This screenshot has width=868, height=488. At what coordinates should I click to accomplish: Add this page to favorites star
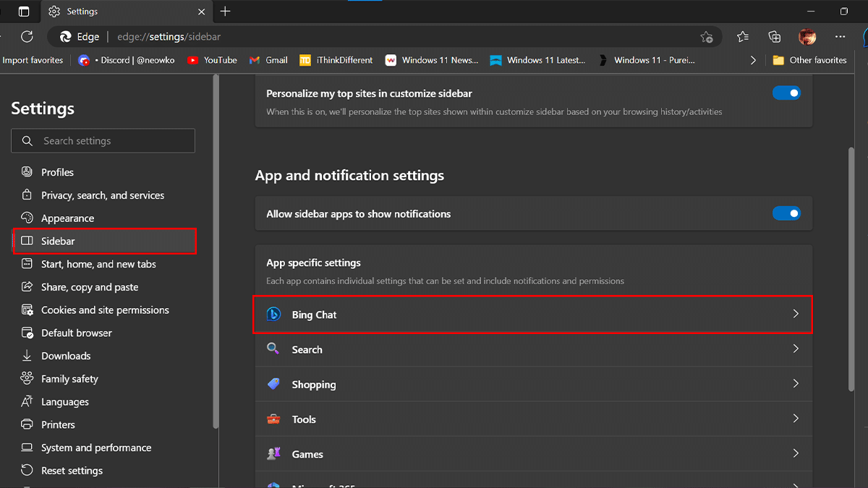(x=707, y=37)
